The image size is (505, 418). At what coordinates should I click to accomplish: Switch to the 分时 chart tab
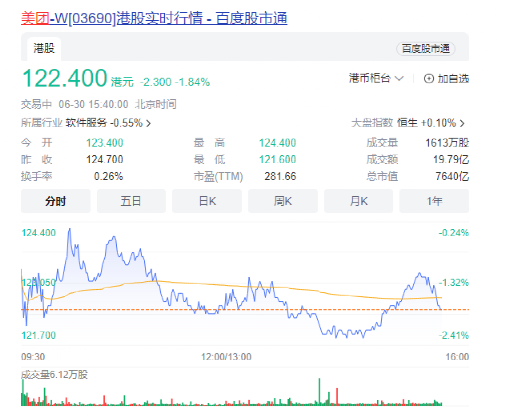tap(56, 201)
